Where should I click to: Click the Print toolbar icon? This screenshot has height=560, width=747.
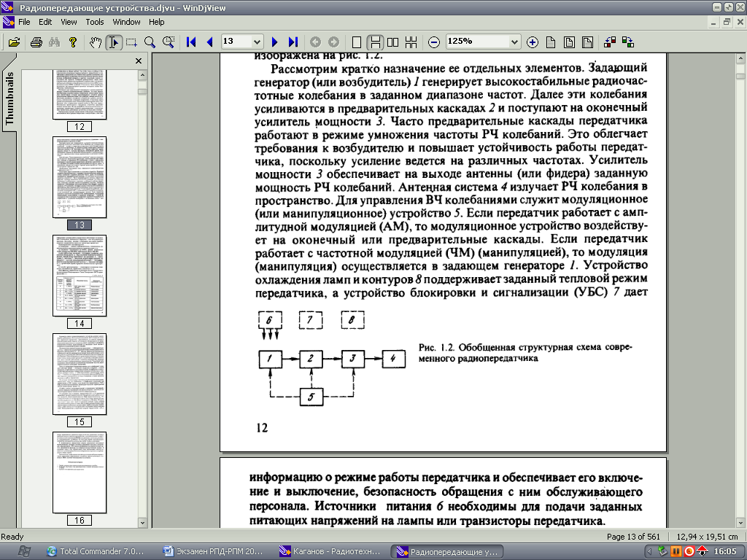[36, 42]
